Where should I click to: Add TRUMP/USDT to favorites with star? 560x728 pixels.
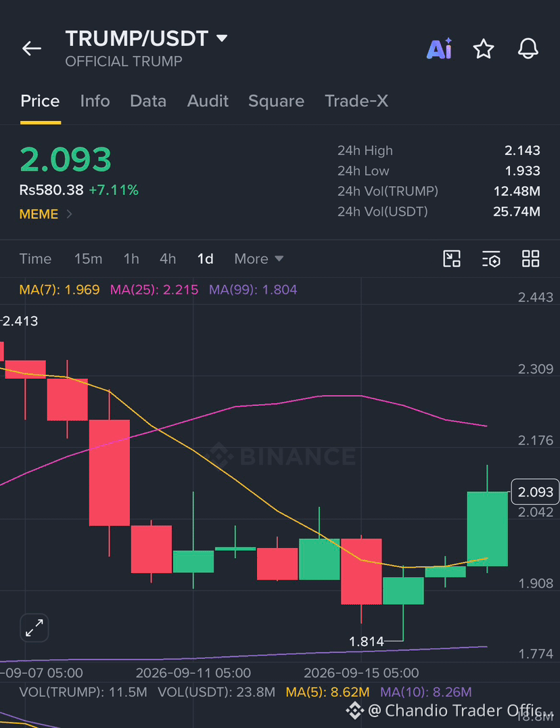pos(484,49)
